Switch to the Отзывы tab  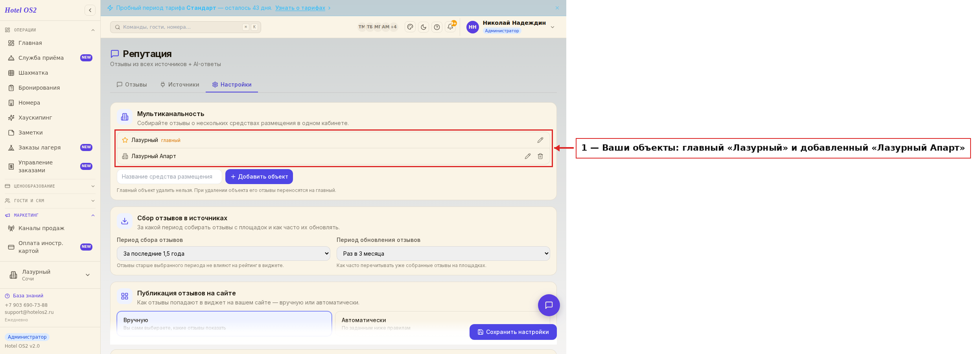pos(132,85)
